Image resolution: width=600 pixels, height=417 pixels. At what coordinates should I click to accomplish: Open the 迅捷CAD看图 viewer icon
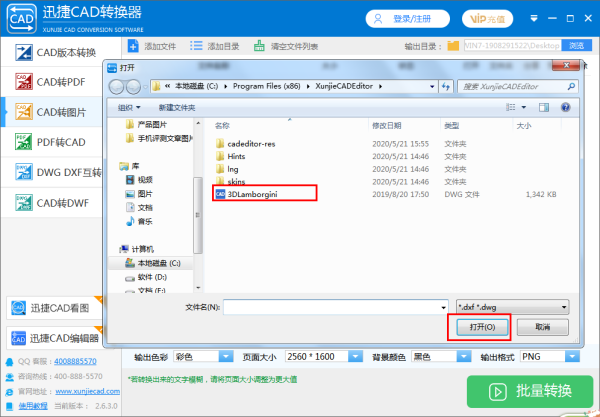tap(18, 308)
